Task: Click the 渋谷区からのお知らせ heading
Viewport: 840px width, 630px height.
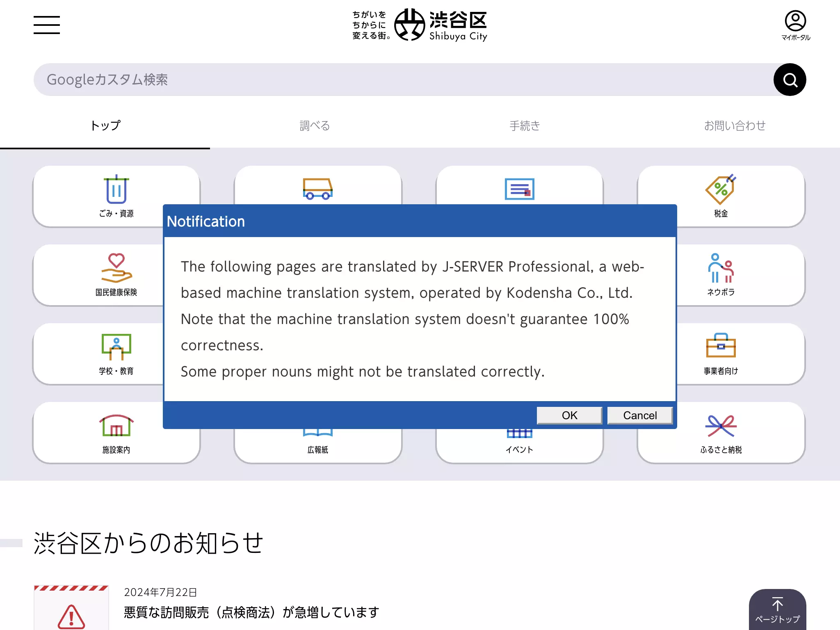Action: 148,543
